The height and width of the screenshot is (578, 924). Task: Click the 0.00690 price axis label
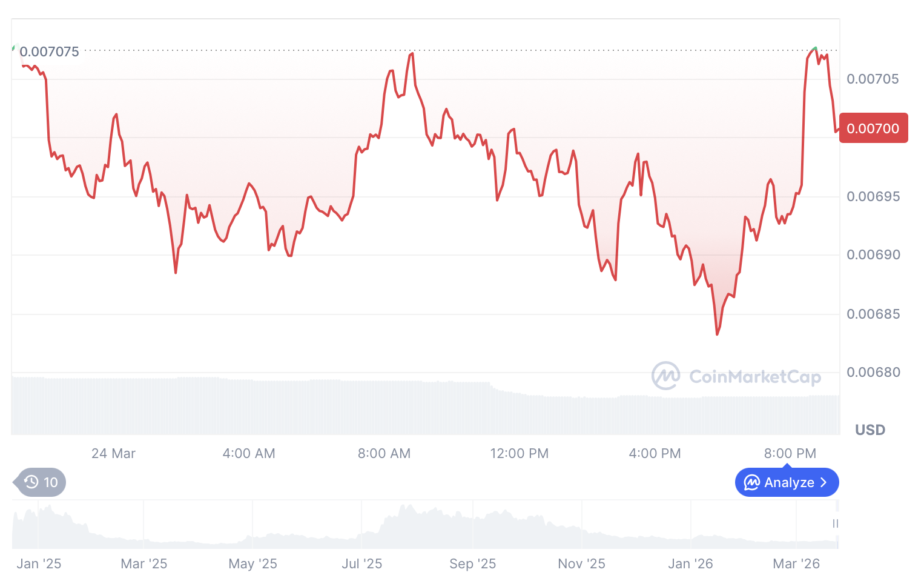(x=873, y=255)
